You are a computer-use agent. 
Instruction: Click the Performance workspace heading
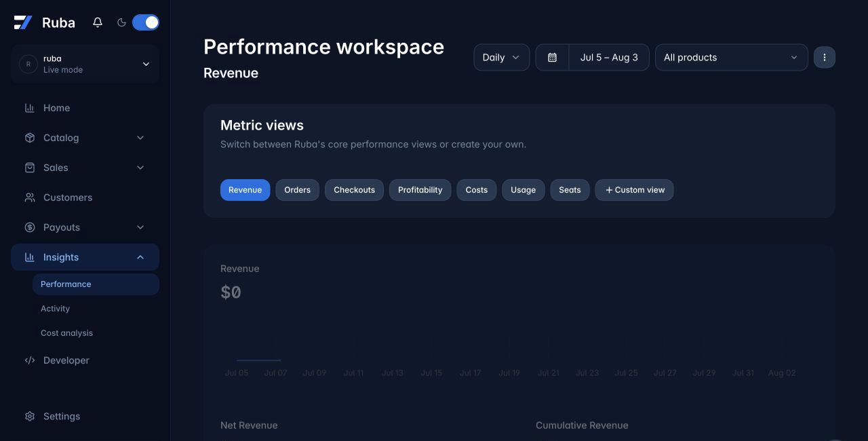tap(323, 47)
